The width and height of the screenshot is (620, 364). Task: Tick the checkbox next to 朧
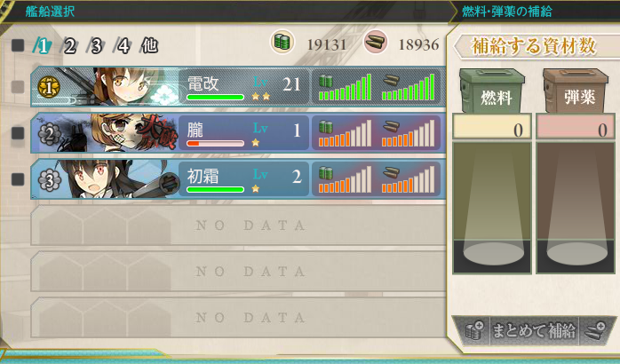tap(18, 133)
